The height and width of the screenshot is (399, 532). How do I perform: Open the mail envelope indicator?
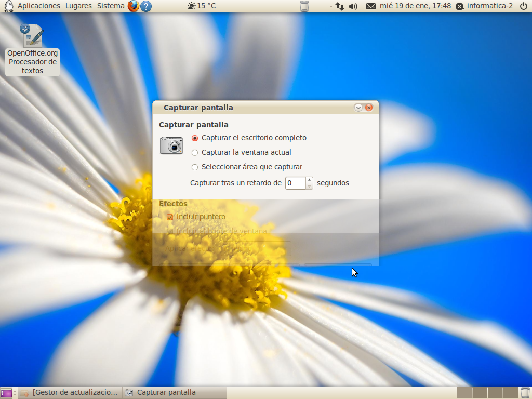(370, 6)
